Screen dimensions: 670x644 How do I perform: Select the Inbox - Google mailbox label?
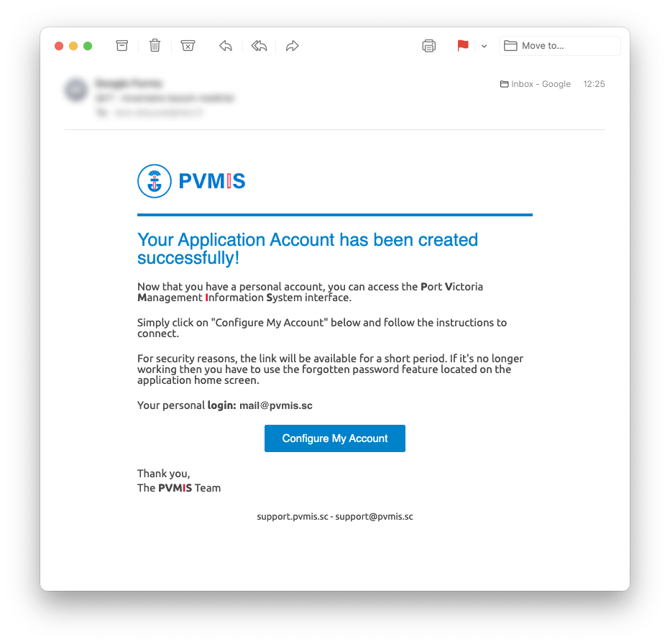pos(536,84)
